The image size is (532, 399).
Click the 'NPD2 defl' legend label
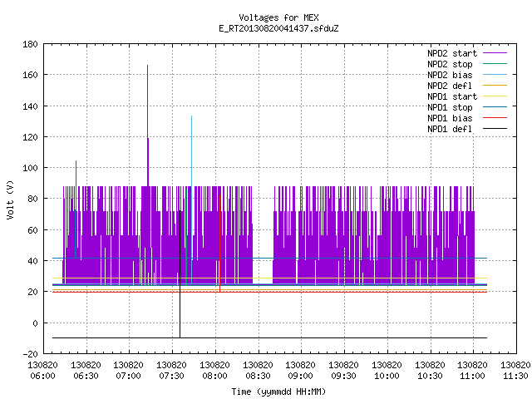(450, 86)
